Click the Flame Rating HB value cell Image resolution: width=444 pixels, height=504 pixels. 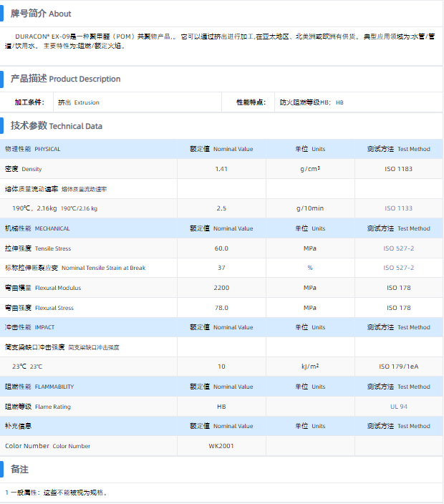221,407
